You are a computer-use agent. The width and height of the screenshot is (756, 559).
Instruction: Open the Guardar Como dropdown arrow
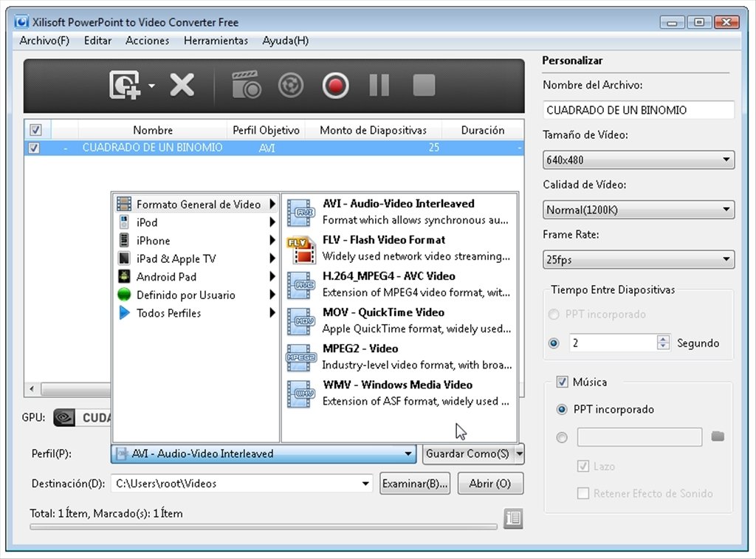(519, 453)
